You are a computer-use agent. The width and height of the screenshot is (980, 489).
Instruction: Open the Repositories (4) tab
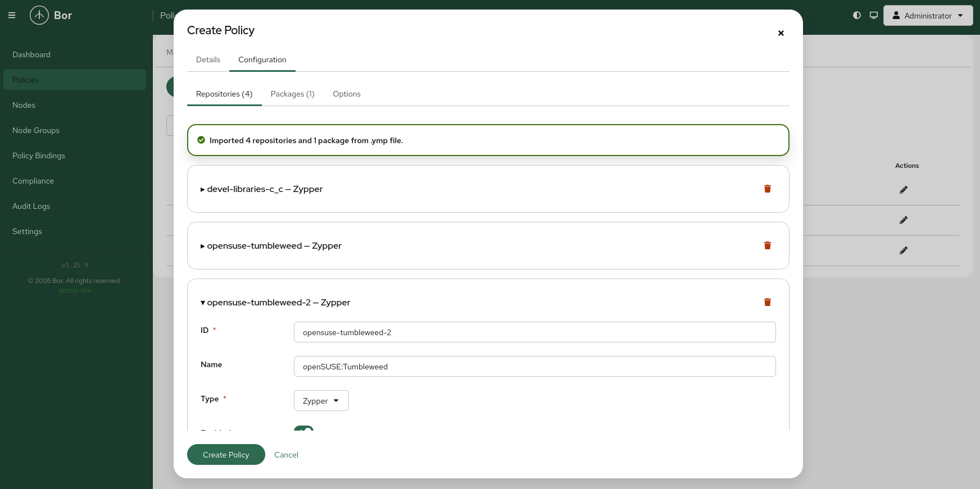(224, 94)
